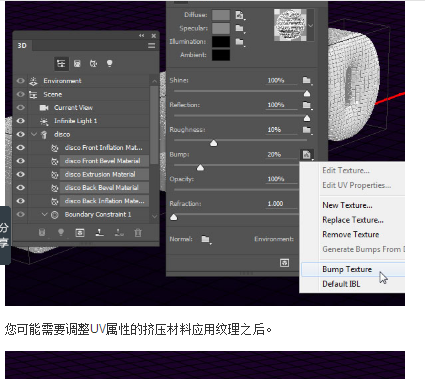Screen dimensions: 425x379
Task: Choose New Texture... from context menu
Action: coord(347,205)
